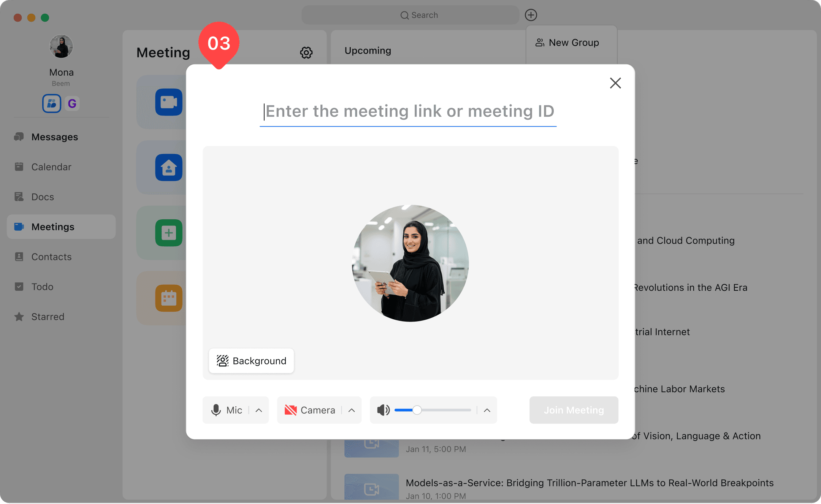The image size is (821, 504).
Task: Click the Background button
Action: coord(251,361)
